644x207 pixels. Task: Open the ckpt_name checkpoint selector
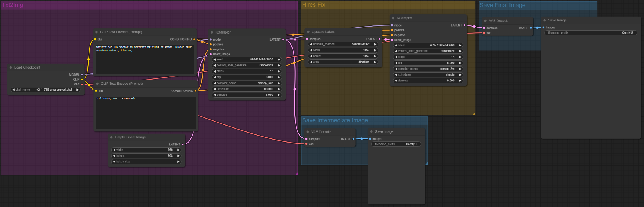(x=46, y=90)
